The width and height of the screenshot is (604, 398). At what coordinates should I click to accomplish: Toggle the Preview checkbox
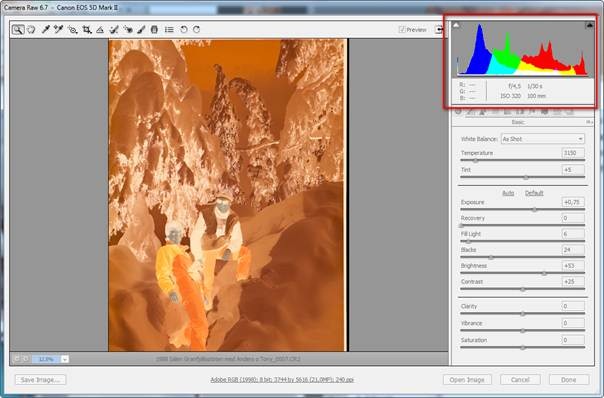coord(402,30)
